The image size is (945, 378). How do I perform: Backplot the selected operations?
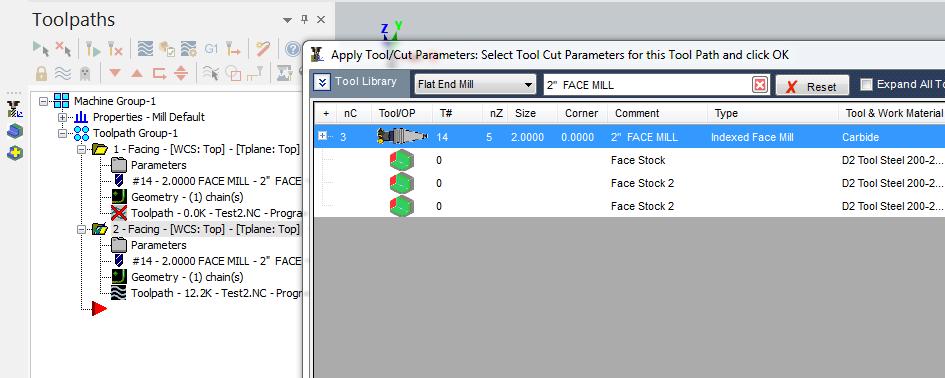pos(145,48)
